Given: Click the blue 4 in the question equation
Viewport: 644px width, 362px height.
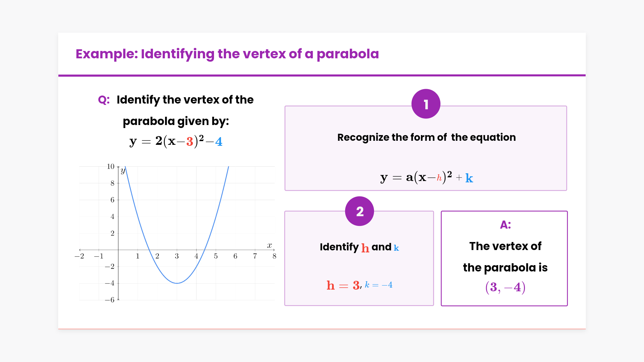Looking at the screenshot, I should point(219,142).
